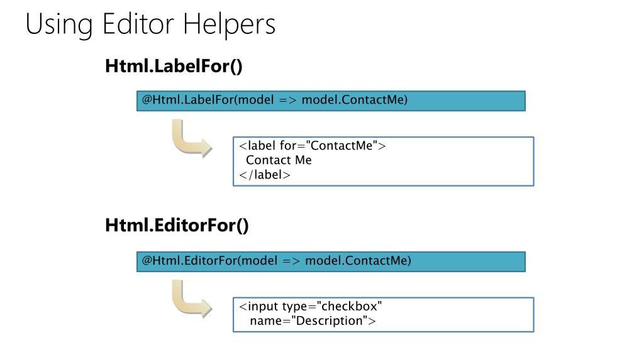Click the 'Contact Me' label text
Viewport: 644px width, 362px height.
pos(279,160)
